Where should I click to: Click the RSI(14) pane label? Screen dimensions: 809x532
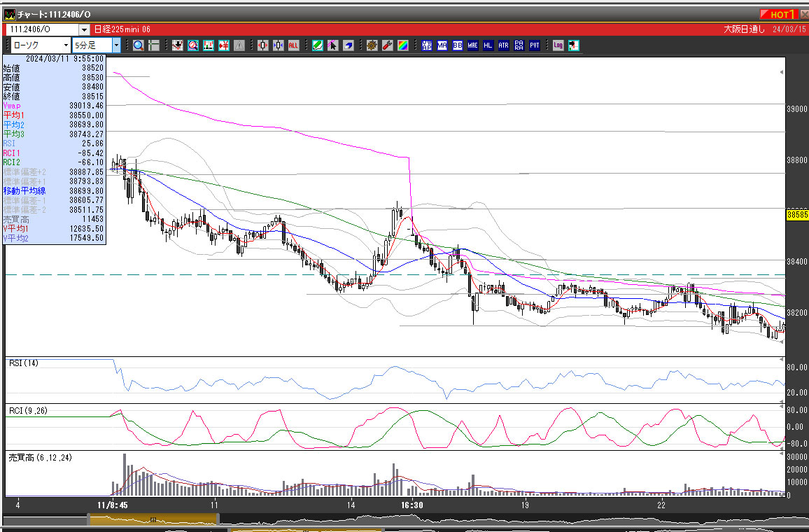pyautogui.click(x=24, y=363)
